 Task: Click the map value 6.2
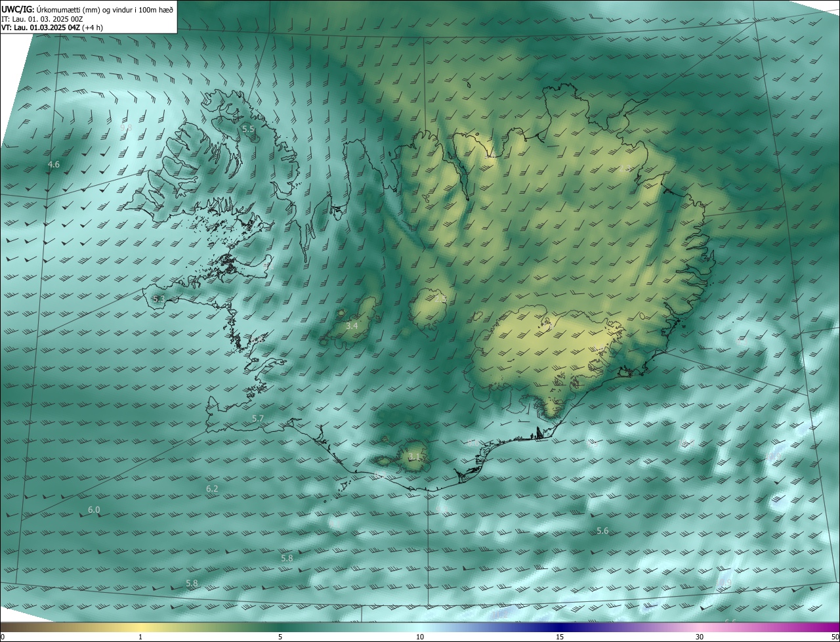(212, 489)
